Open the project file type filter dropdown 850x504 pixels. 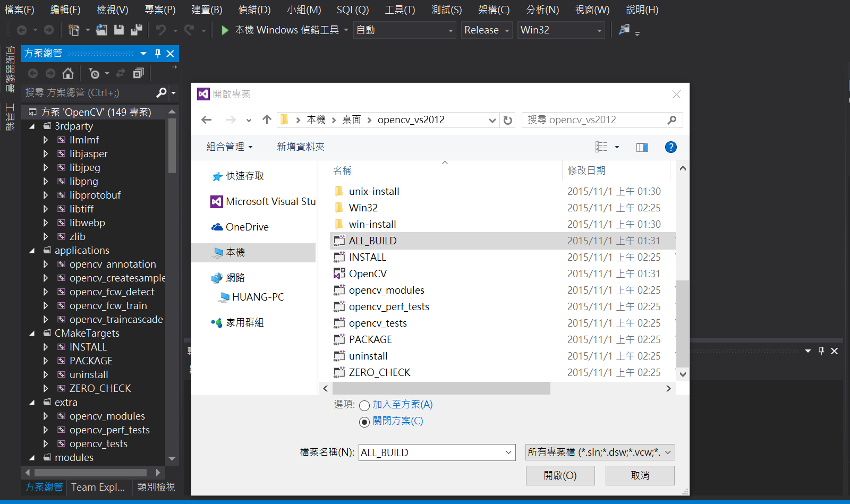click(x=668, y=452)
